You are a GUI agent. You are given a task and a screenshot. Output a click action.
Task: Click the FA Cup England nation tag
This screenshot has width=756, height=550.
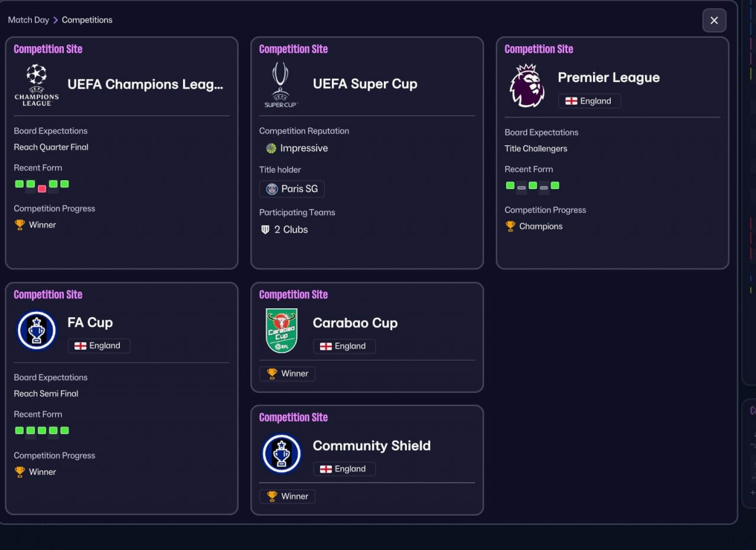tap(99, 346)
